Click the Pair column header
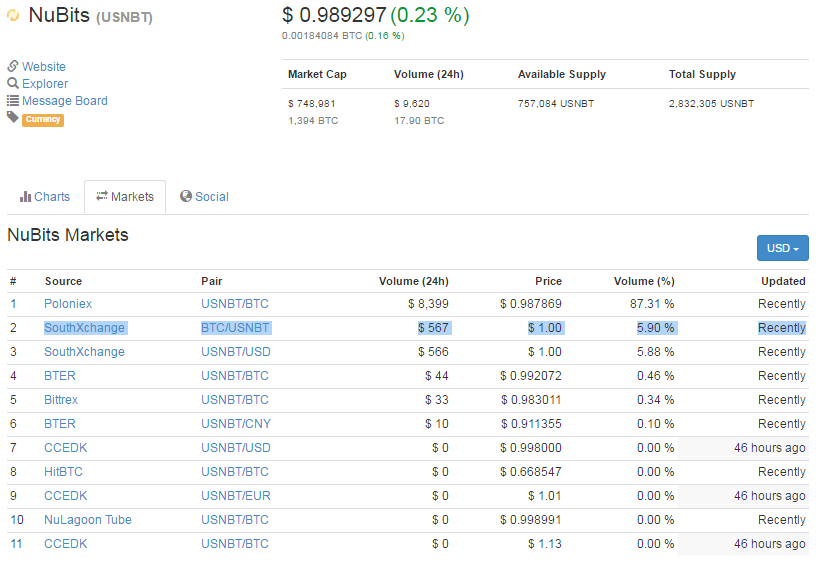Viewport: 819px width, 561px height. pyautogui.click(x=212, y=281)
